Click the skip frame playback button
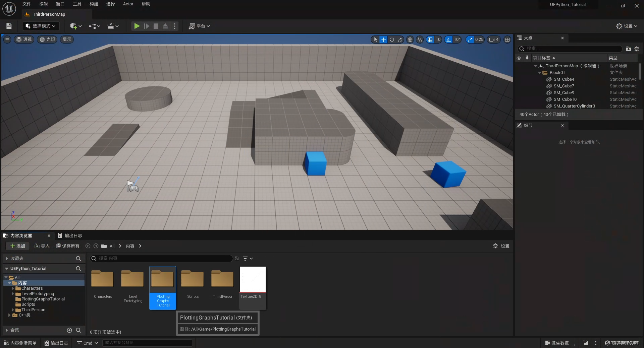This screenshot has width=644, height=348. pyautogui.click(x=147, y=26)
